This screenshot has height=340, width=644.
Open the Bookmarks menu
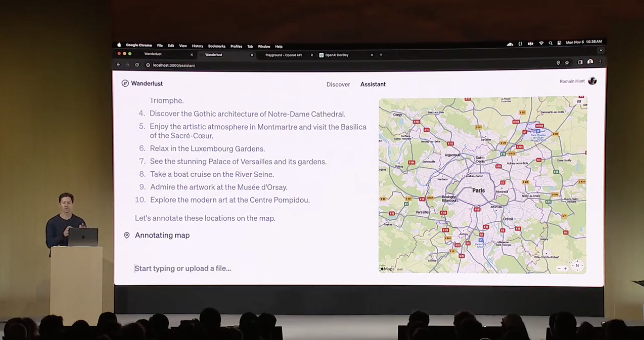tap(216, 46)
